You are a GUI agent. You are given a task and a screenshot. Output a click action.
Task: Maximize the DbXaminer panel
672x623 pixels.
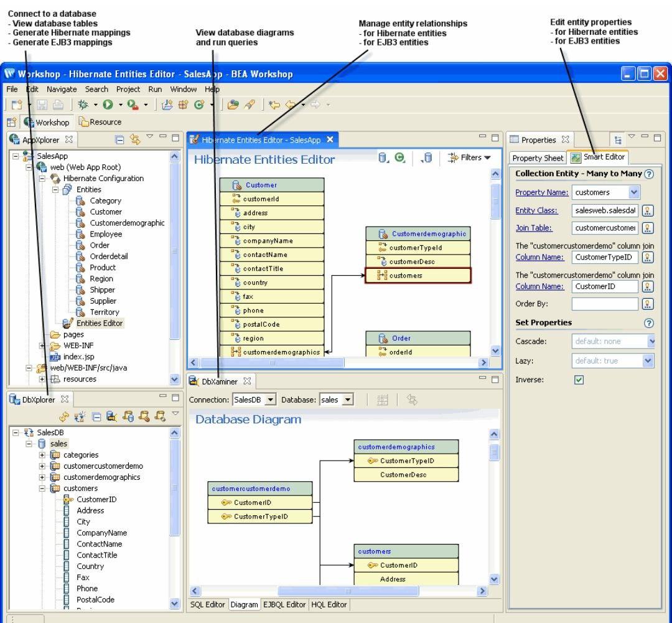(x=495, y=379)
